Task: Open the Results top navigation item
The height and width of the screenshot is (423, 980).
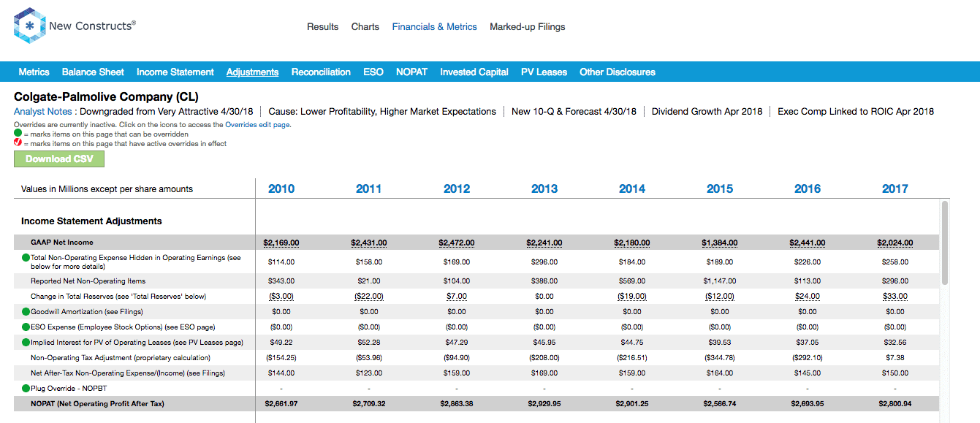Action: pyautogui.click(x=322, y=27)
